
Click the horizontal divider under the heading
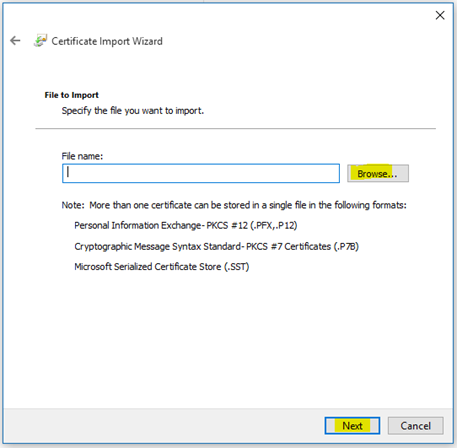235,128
